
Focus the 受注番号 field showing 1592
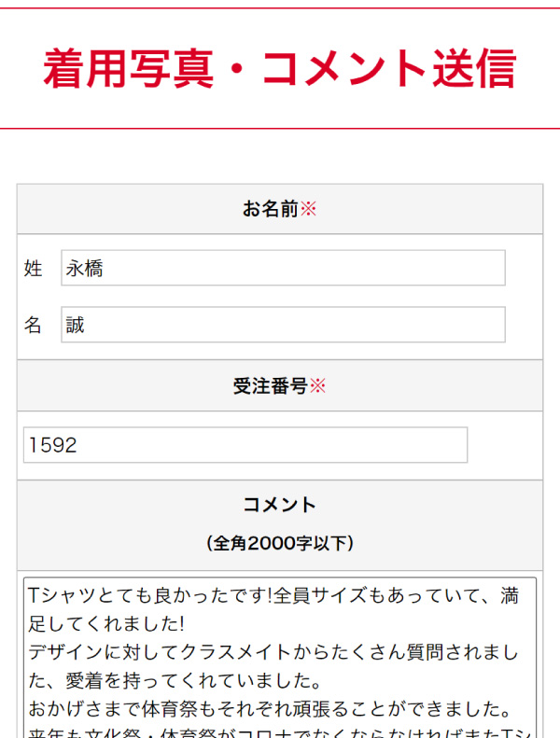pos(245,445)
